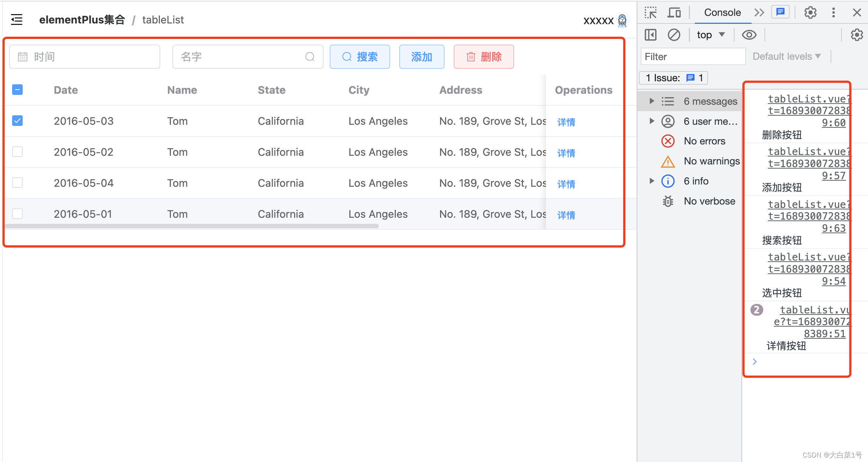Open console settings gear icon
868x462 pixels.
(857, 35)
